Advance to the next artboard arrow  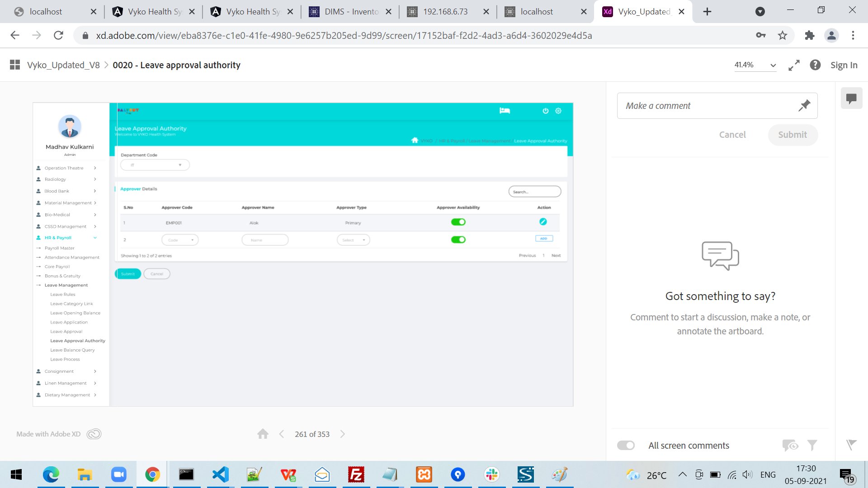point(343,434)
